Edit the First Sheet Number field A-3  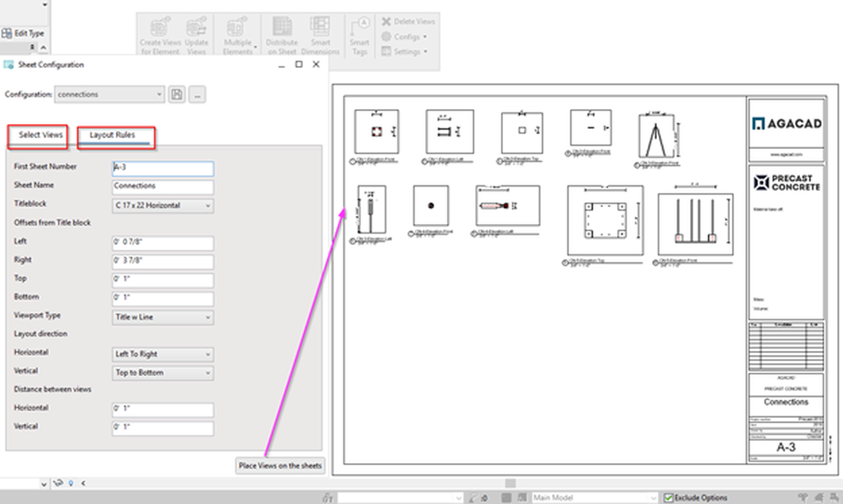[162, 169]
